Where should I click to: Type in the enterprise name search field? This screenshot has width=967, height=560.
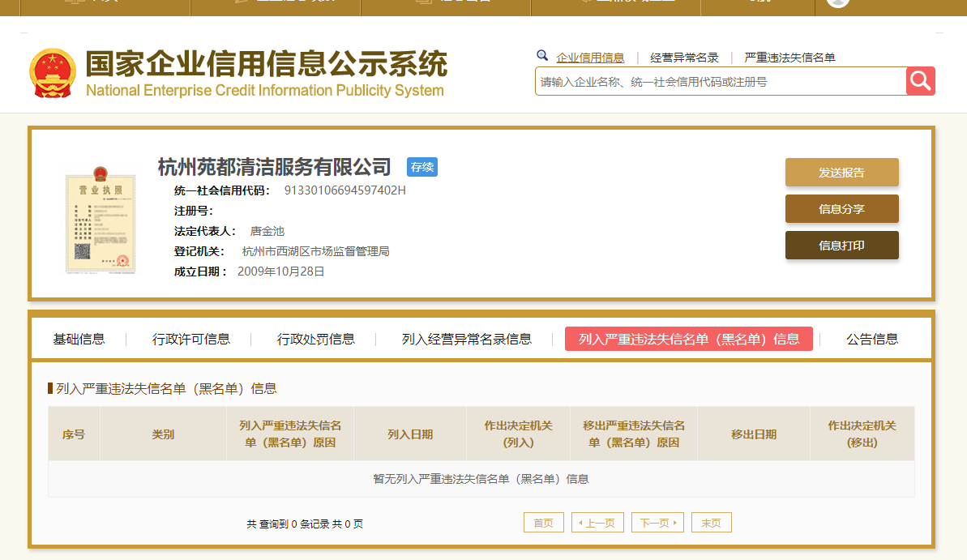[720, 82]
